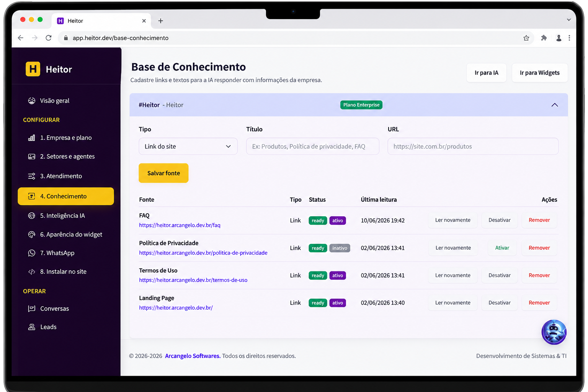Open the robot chat assistant bubble
The width and height of the screenshot is (588, 392).
pos(554,332)
